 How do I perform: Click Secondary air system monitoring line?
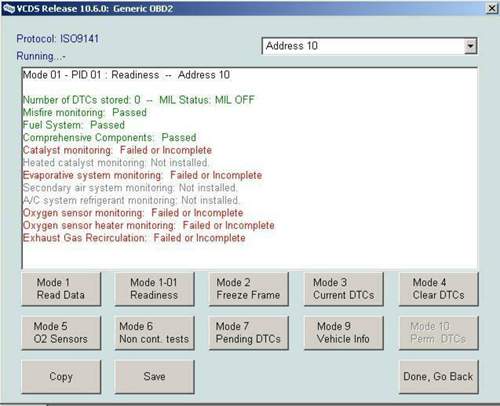tap(130, 188)
